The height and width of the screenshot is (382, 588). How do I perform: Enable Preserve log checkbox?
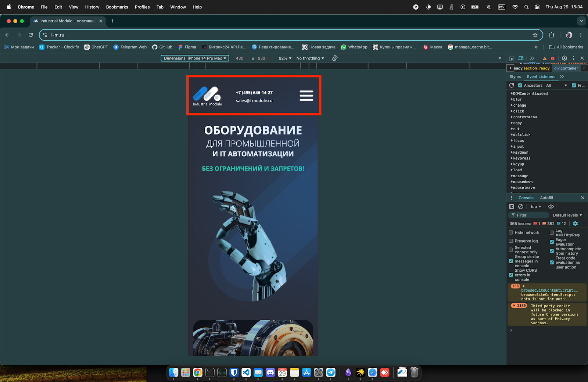[511, 241]
